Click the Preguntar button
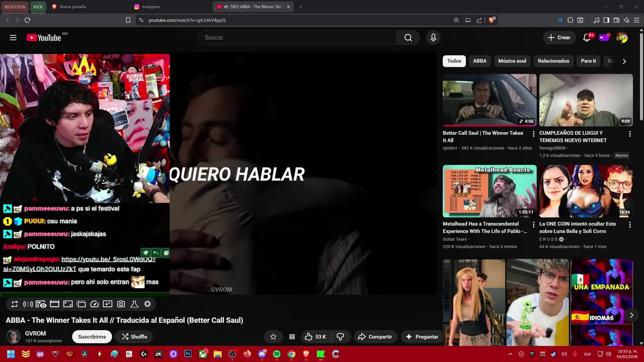 (x=422, y=337)
